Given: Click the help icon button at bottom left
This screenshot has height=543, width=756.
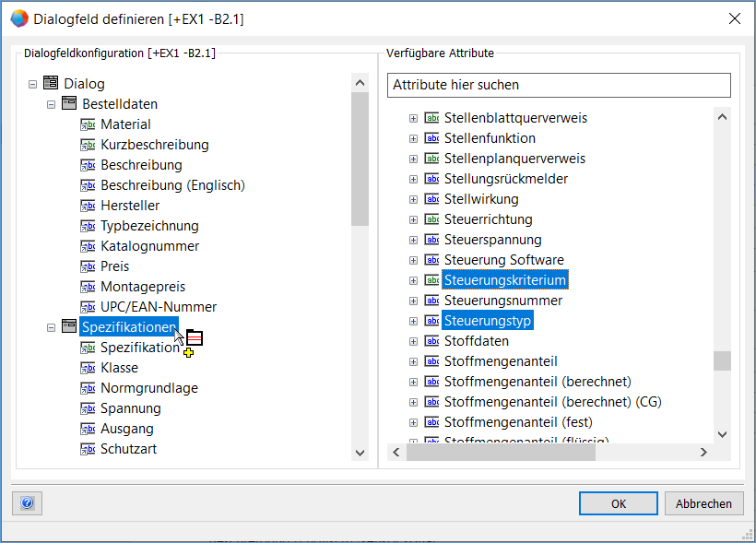Looking at the screenshot, I should [27, 503].
